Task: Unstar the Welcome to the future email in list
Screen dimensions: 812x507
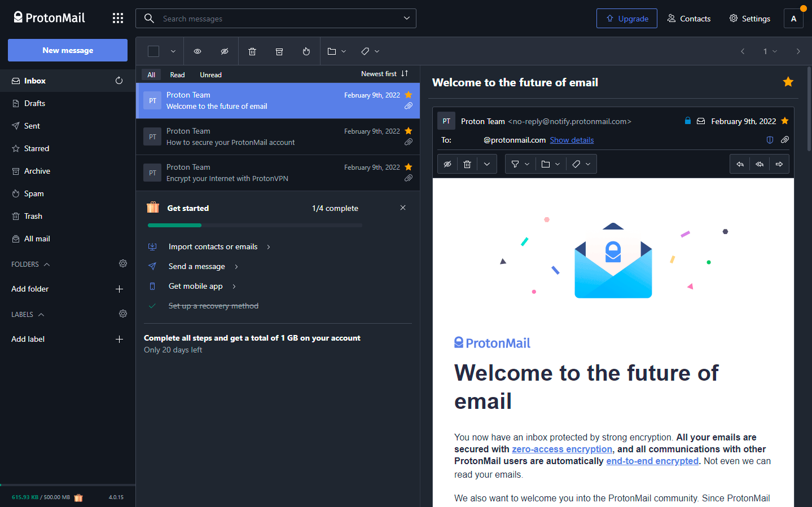Action: pos(409,95)
